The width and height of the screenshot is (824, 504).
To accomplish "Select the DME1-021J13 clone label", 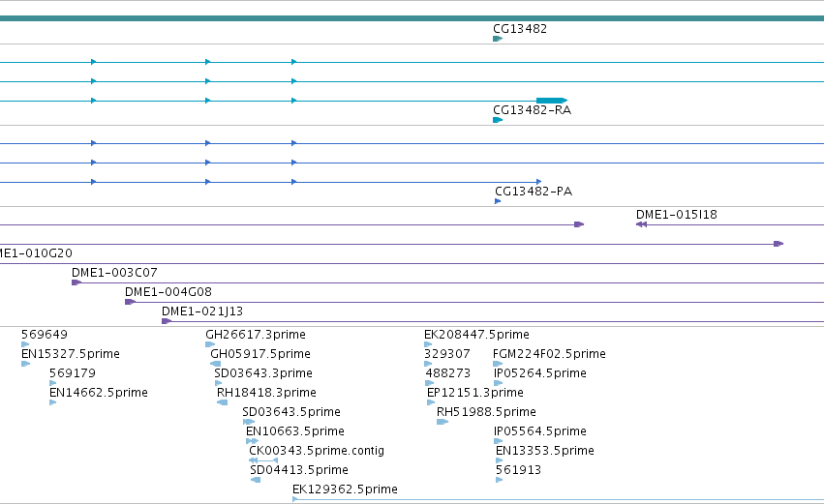I will pyautogui.click(x=202, y=311).
